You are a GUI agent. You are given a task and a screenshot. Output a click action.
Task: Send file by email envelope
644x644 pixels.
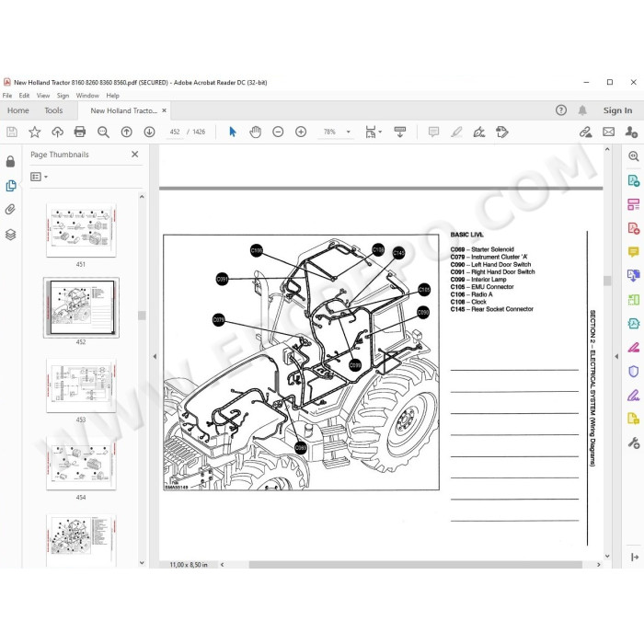coord(609,132)
